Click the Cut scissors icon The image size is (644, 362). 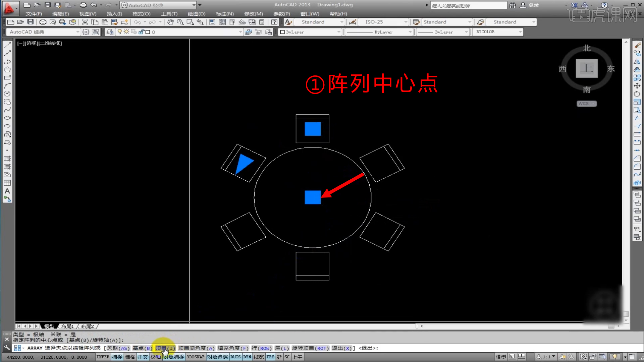pos(85,22)
